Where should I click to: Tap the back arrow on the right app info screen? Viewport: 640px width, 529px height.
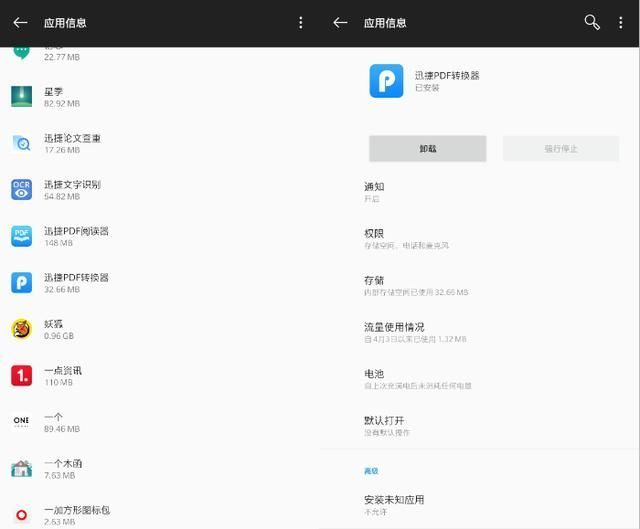pos(340,22)
